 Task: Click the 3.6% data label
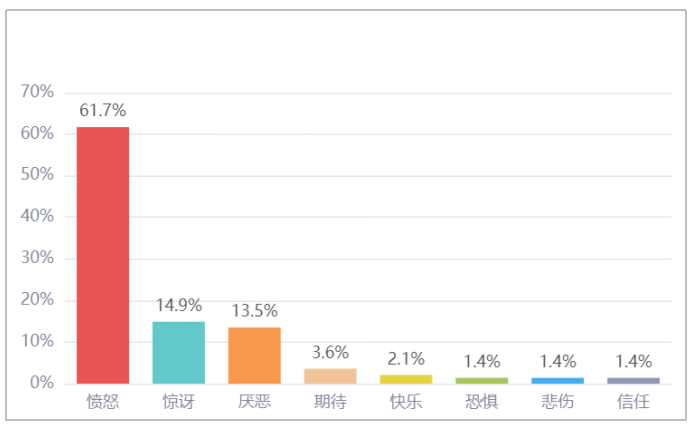click(330, 352)
